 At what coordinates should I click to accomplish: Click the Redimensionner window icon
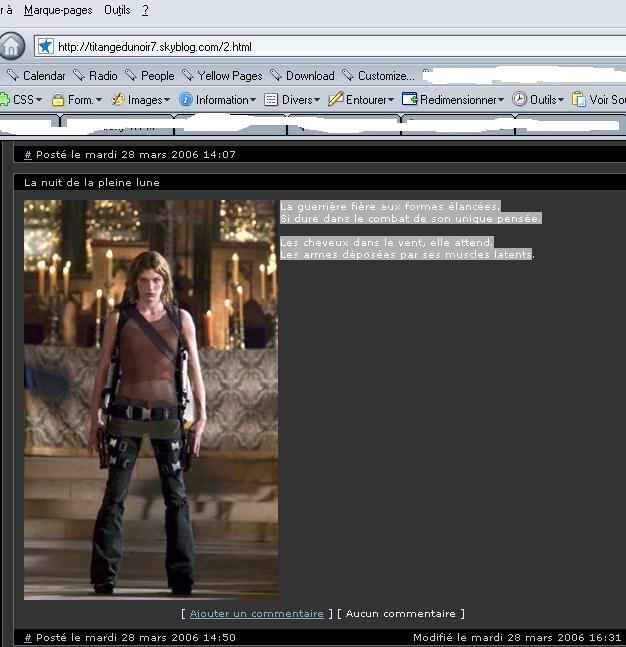coord(410,99)
